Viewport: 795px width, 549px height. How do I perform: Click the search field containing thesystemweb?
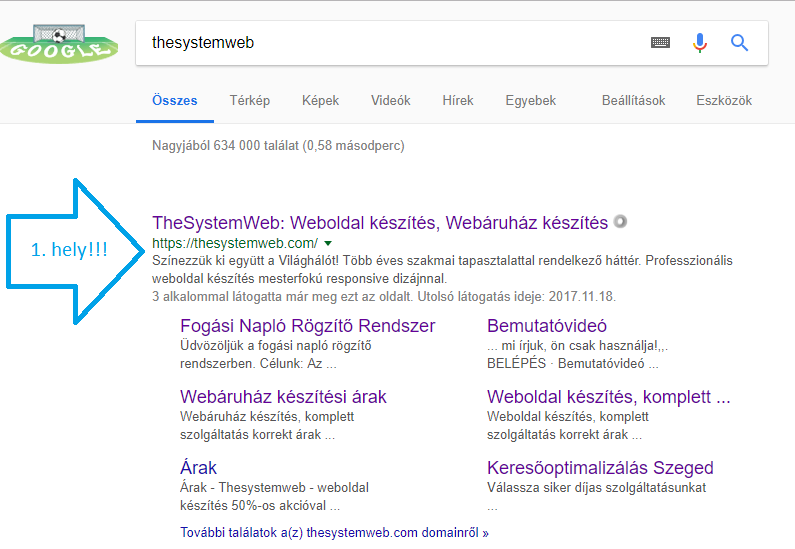coord(390,43)
